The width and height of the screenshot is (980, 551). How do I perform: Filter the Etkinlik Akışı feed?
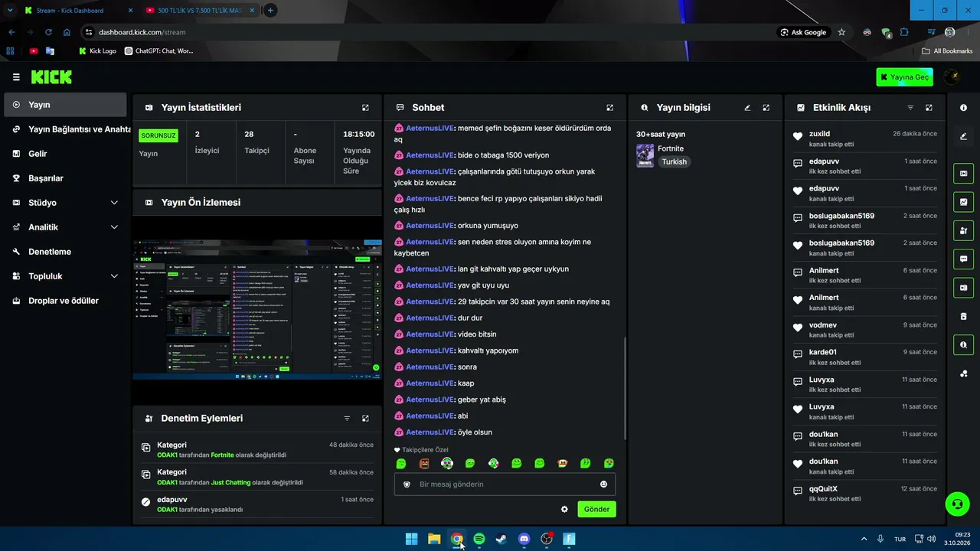tap(910, 108)
